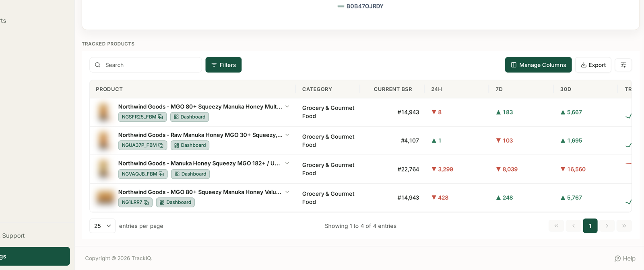Open the Filters panel
The height and width of the screenshot is (270, 644).
223,65
